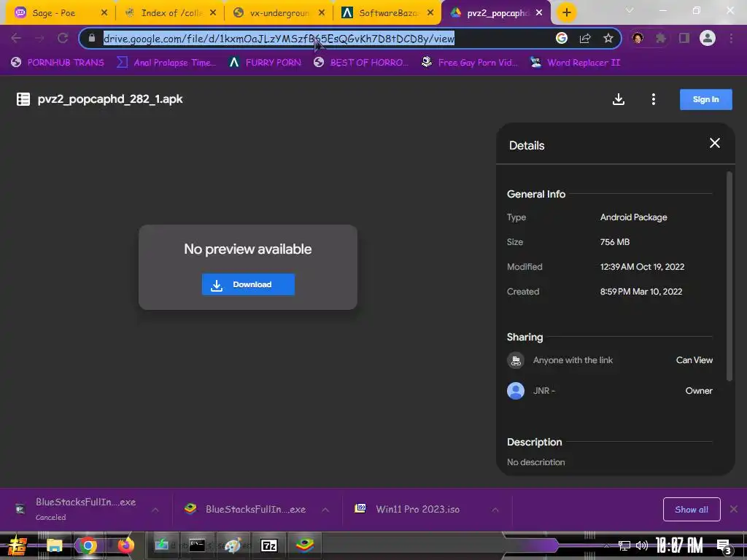This screenshot has height=560, width=747.
Task: Open the Drive more actions menu
Action: coord(653,99)
